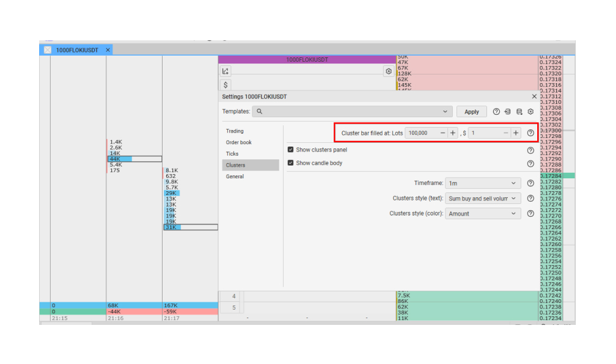Open Clusters style (color) Amount dropdown
The height and width of the screenshot is (364, 616).
(x=483, y=214)
